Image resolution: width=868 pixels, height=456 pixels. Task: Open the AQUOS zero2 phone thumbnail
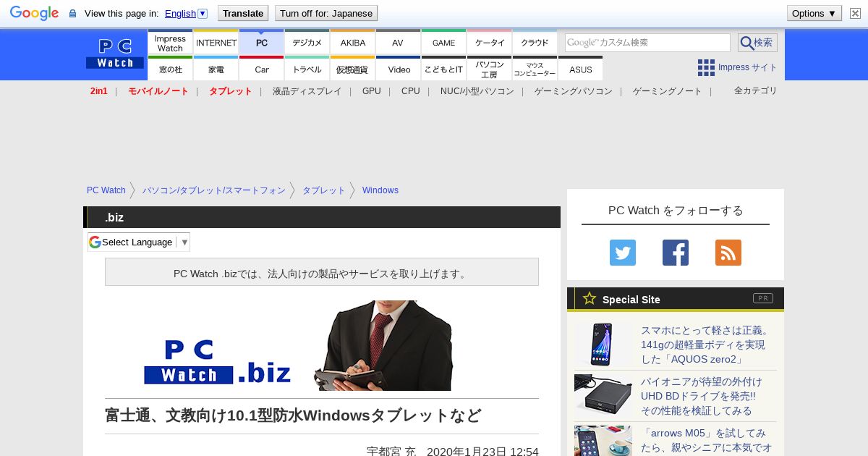[603, 345]
